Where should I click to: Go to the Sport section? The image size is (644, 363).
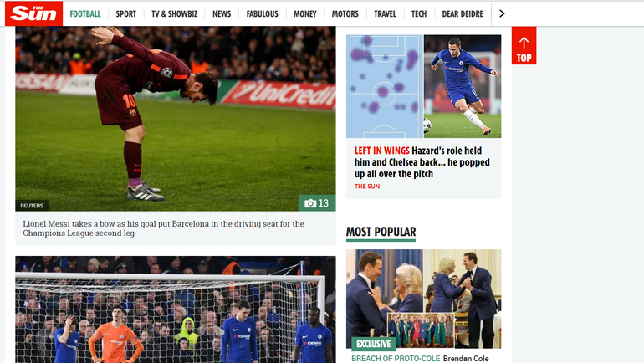click(x=125, y=14)
